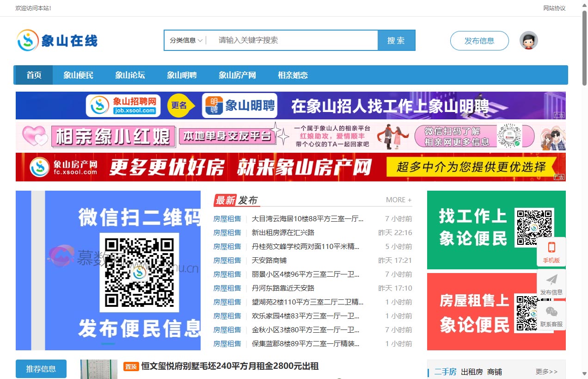The image size is (588, 379).
Task: Open the user avatar profile icon
Action: pos(528,41)
